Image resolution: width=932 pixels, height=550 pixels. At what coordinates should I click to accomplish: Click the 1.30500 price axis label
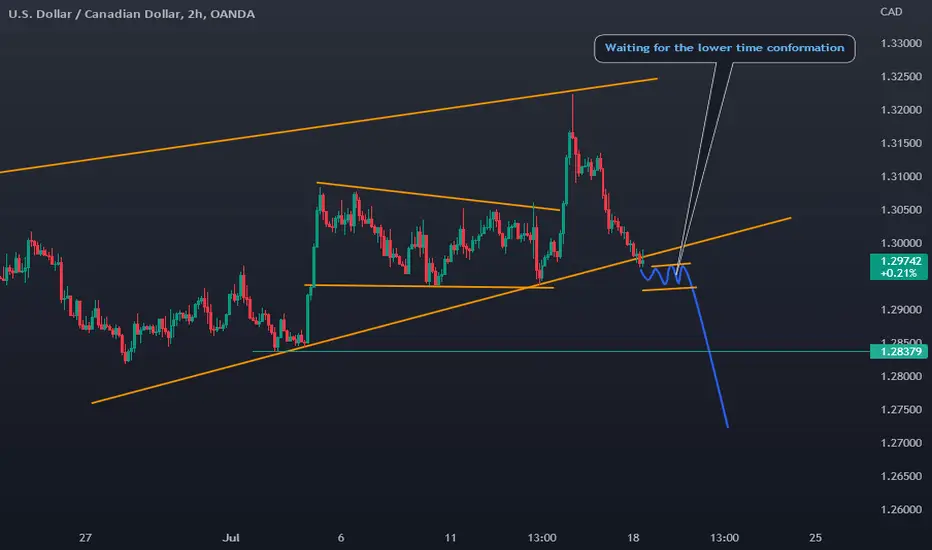(x=900, y=210)
